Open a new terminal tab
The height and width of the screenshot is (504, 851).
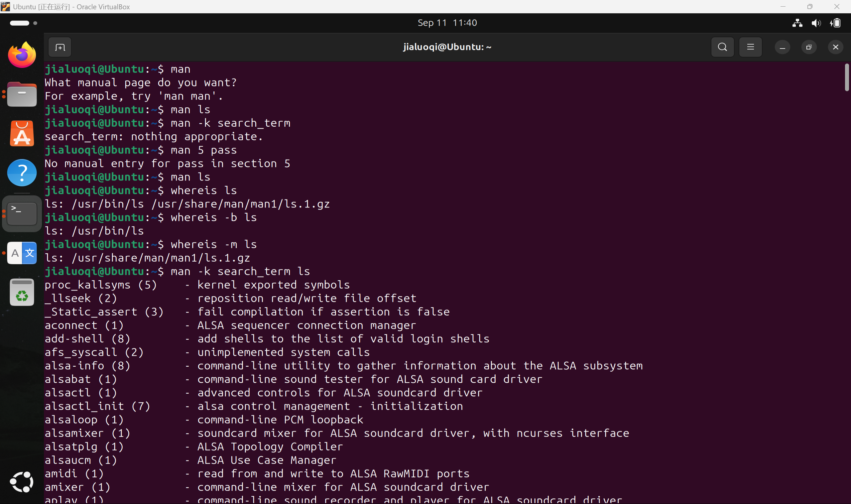60,47
